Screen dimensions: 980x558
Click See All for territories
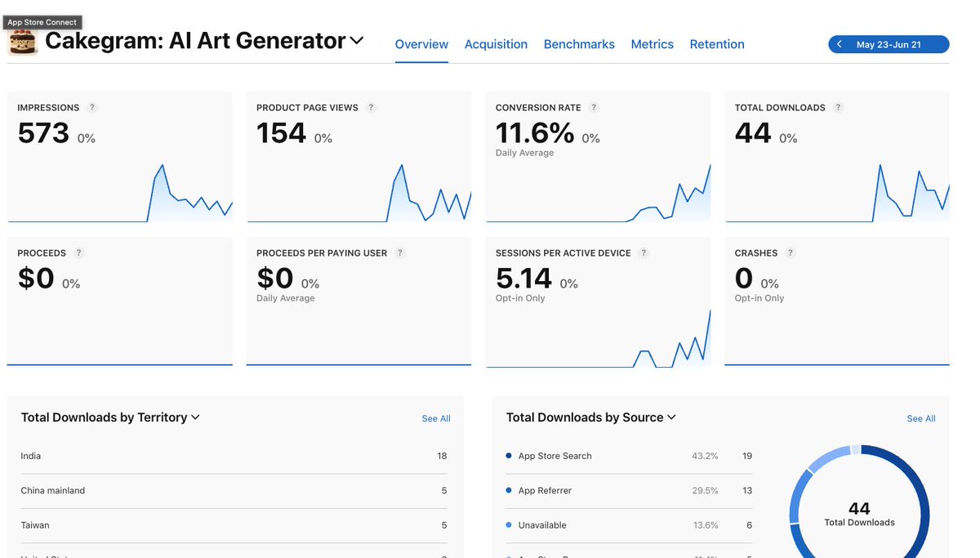pyautogui.click(x=436, y=418)
